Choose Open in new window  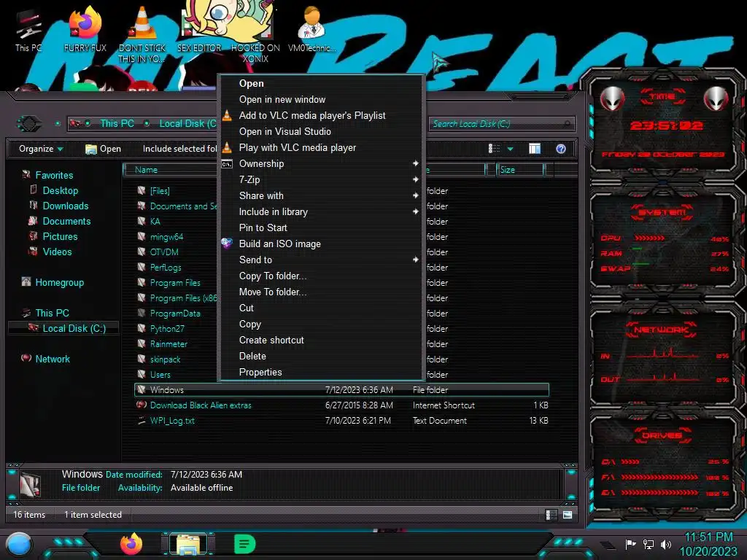point(323,99)
